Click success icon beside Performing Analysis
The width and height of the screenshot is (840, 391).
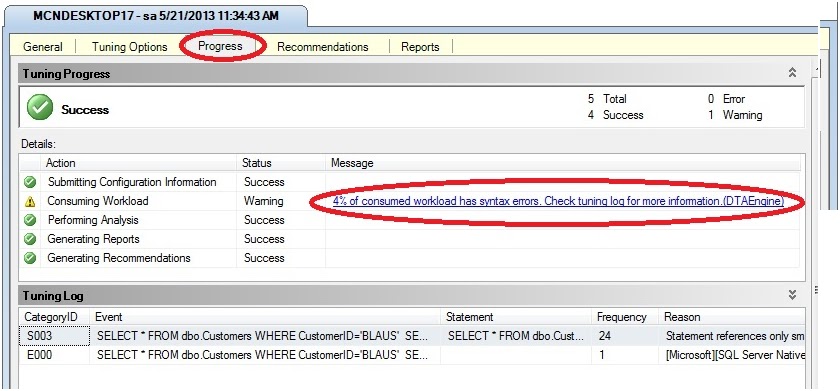[x=30, y=220]
